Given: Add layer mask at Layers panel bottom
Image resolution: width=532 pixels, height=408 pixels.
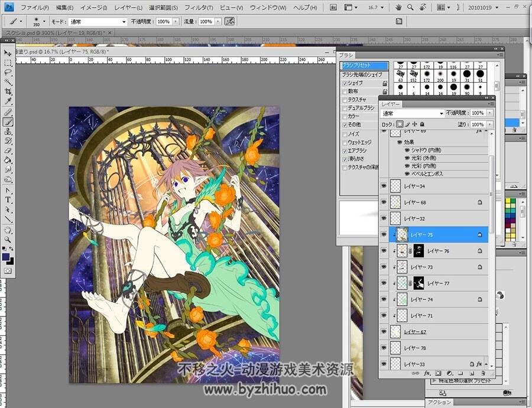Looking at the screenshot, I should tap(438, 373).
